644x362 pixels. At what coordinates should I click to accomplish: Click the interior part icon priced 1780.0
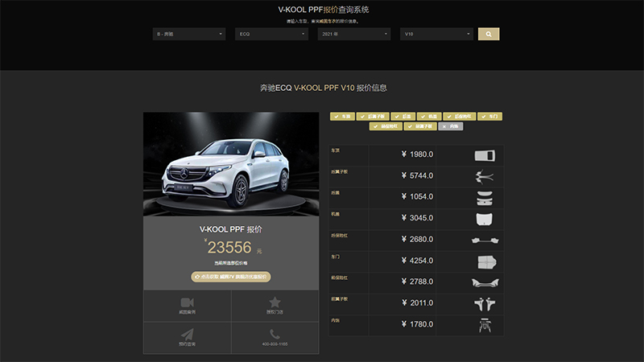pos(482,324)
